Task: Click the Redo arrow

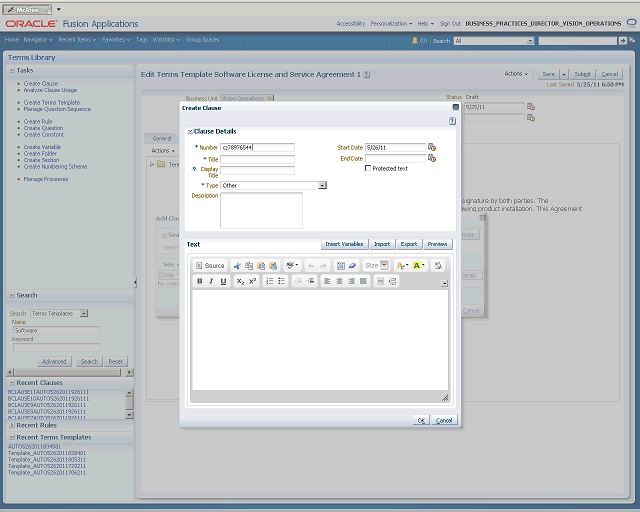Action: click(323, 266)
